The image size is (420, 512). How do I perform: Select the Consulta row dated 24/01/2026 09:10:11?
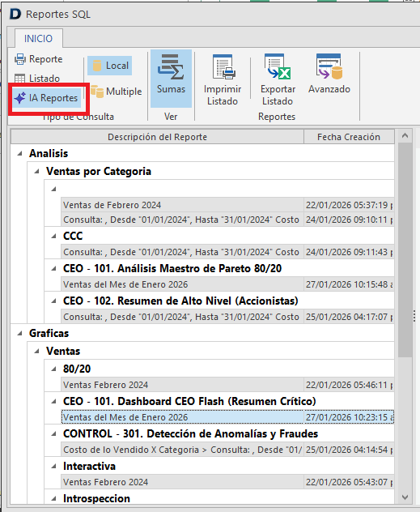pos(227,220)
